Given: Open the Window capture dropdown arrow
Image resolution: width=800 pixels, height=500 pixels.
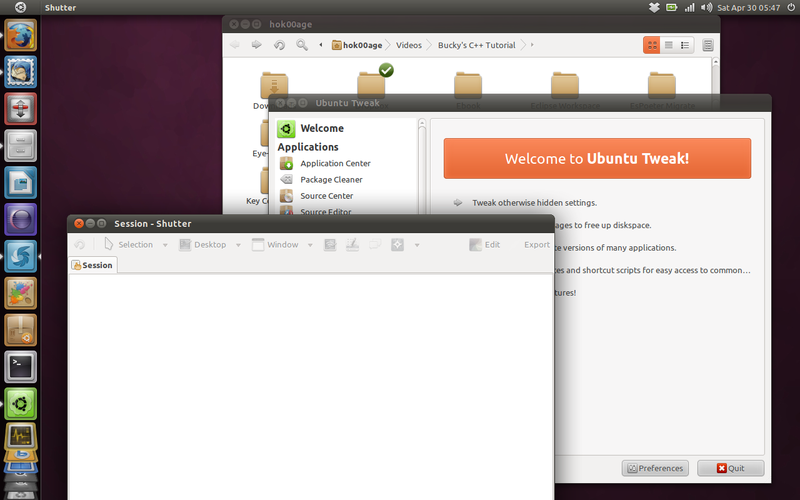Looking at the screenshot, I should click(x=310, y=245).
